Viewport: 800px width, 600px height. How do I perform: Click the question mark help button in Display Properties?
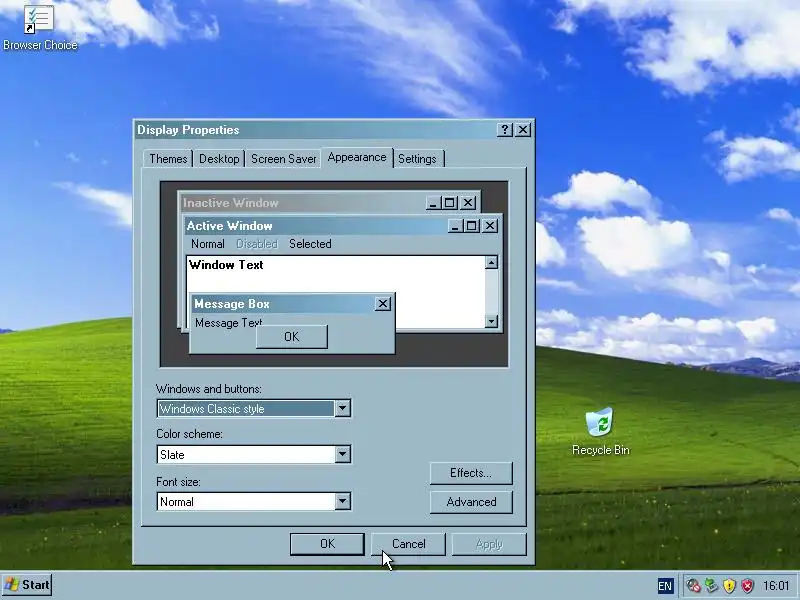click(x=504, y=130)
